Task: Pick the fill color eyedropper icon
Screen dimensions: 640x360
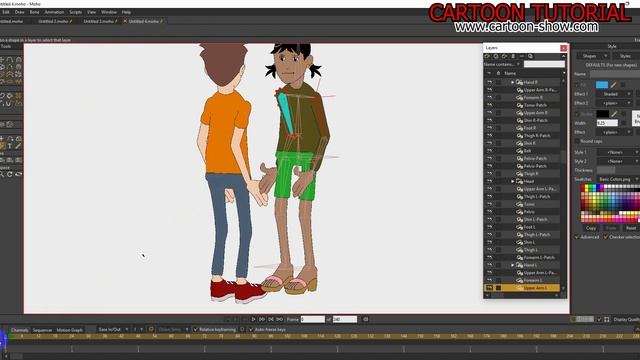Action: 613,85
